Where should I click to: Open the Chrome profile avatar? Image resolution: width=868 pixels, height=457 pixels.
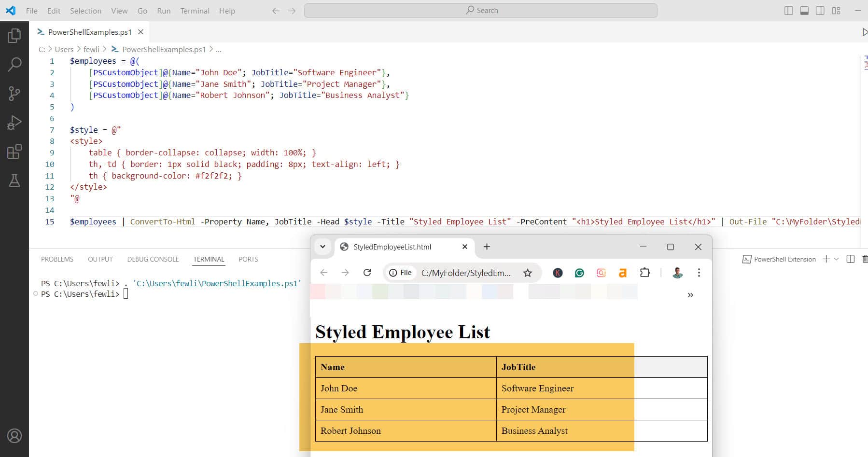click(x=677, y=273)
